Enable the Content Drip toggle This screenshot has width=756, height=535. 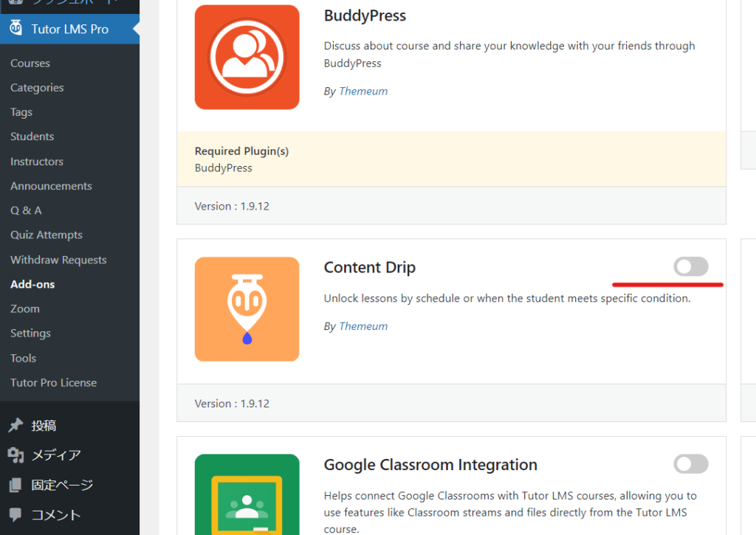690,267
